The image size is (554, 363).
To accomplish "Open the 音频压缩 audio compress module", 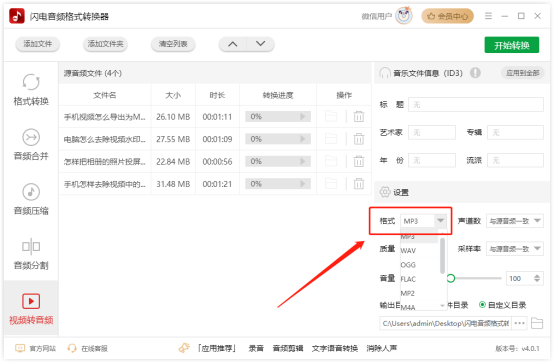I will click(31, 199).
